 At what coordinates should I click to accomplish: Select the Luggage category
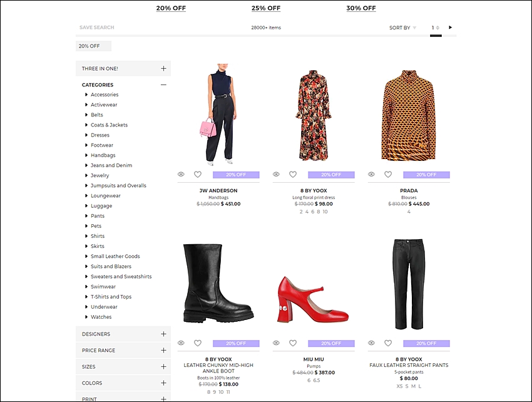pos(101,206)
